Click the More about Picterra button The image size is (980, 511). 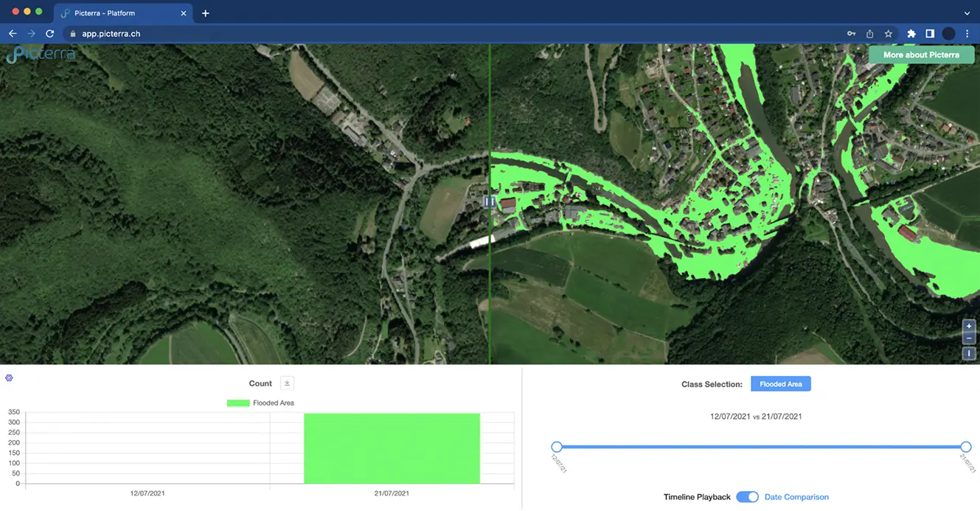[x=921, y=55]
